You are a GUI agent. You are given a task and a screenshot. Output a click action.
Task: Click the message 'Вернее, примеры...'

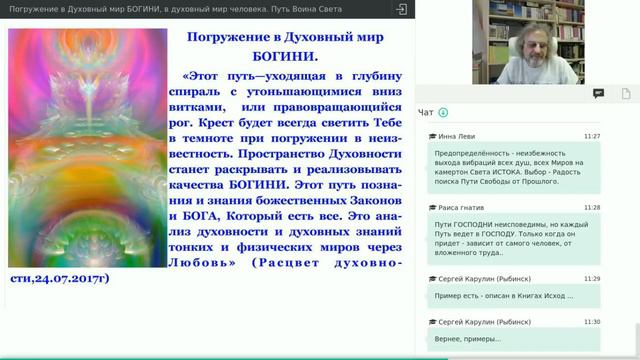point(514,339)
